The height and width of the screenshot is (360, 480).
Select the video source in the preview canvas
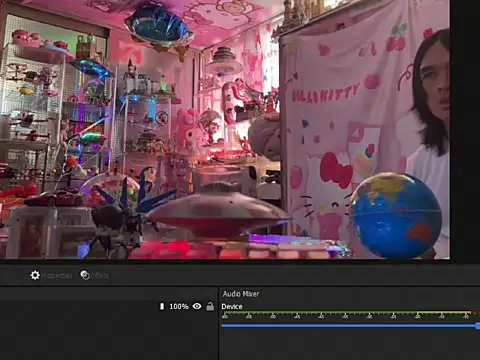225,129
